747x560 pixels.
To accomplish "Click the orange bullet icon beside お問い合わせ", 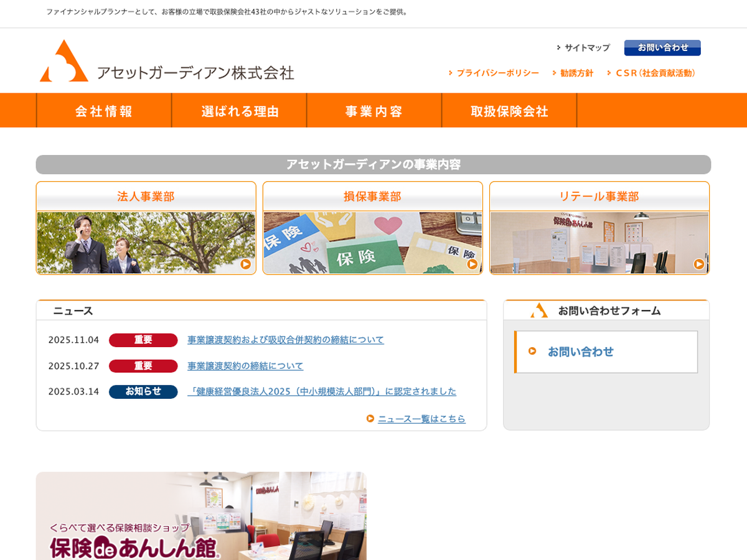I will tap(532, 351).
